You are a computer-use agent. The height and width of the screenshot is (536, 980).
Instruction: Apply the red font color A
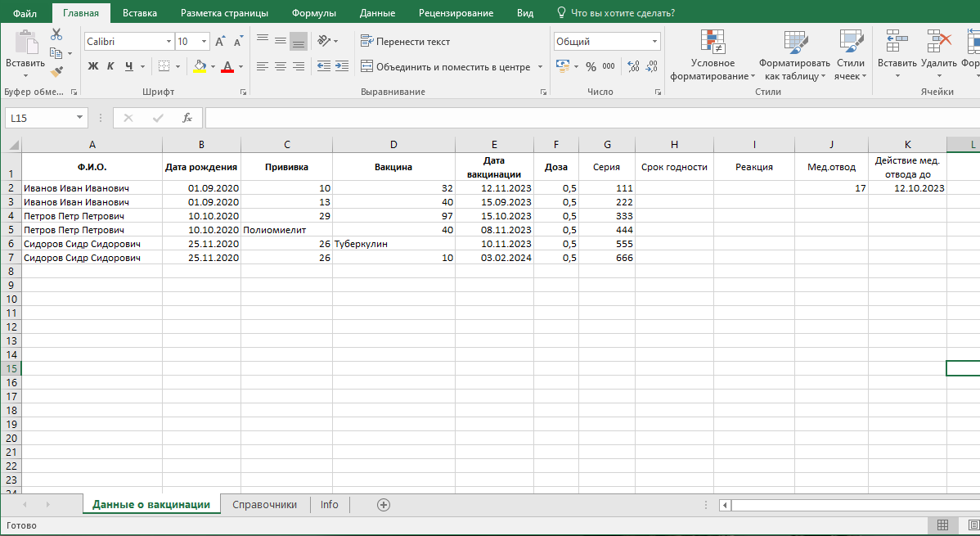pos(227,66)
